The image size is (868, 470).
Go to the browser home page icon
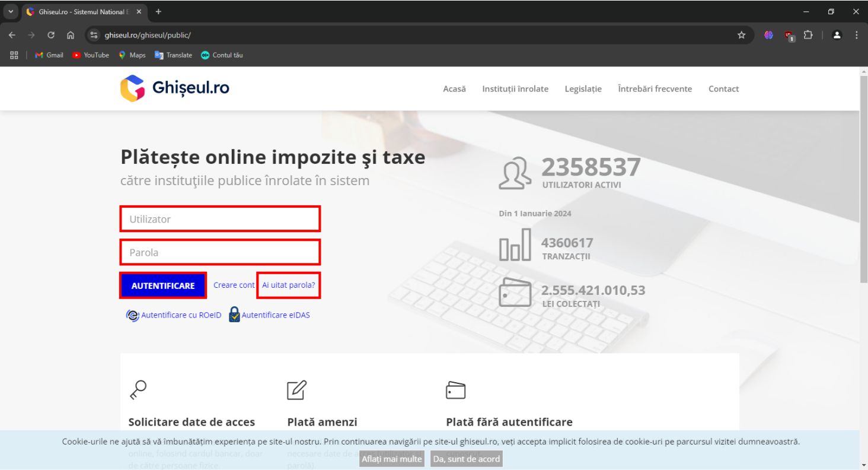click(x=70, y=35)
